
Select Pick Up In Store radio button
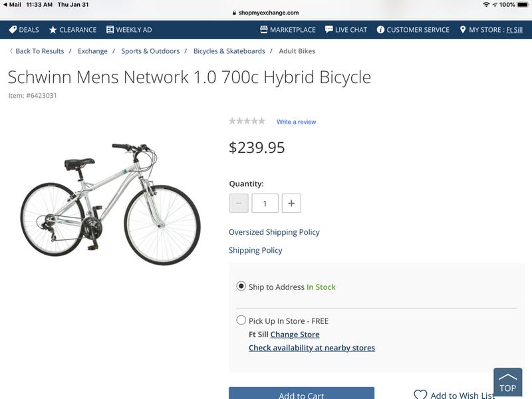coord(241,321)
